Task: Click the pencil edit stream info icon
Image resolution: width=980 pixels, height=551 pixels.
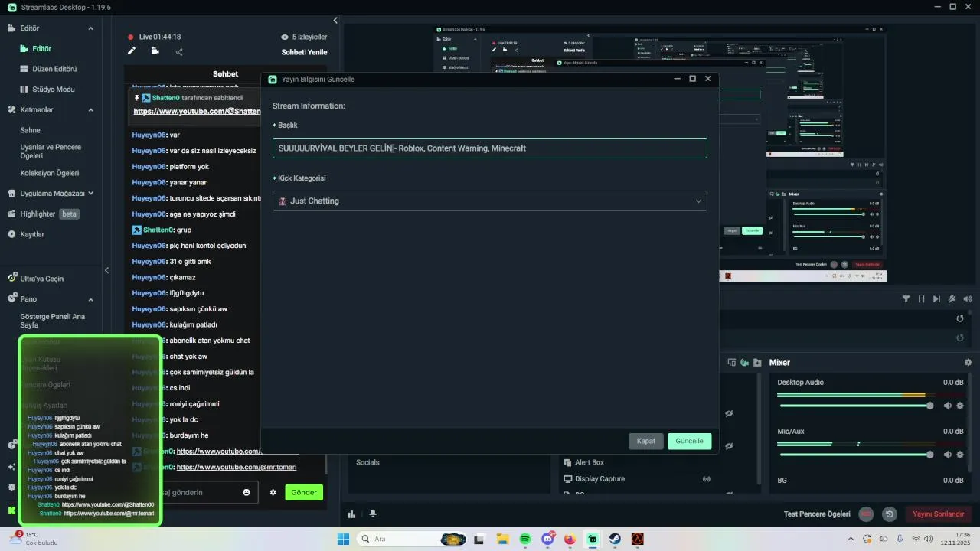Action: point(132,51)
